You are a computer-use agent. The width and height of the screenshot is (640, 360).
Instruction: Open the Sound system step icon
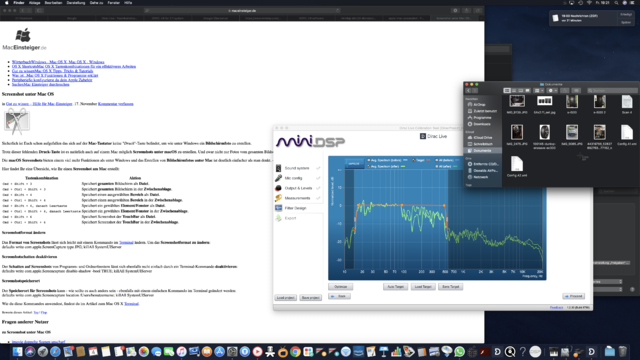(278, 168)
